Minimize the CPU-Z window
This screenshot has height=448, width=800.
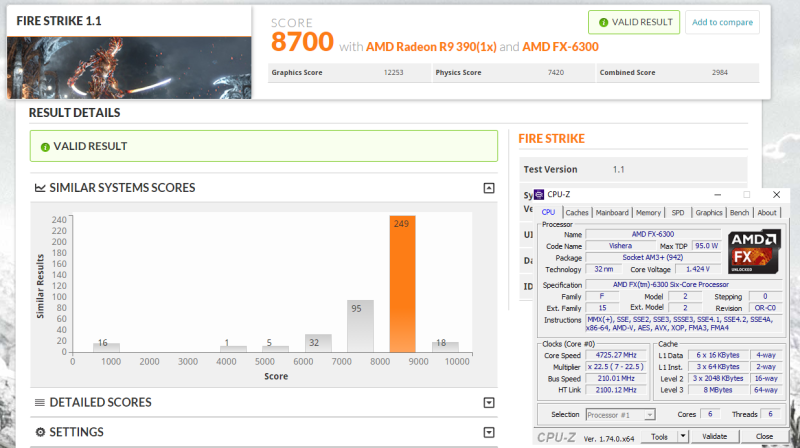tap(717, 194)
